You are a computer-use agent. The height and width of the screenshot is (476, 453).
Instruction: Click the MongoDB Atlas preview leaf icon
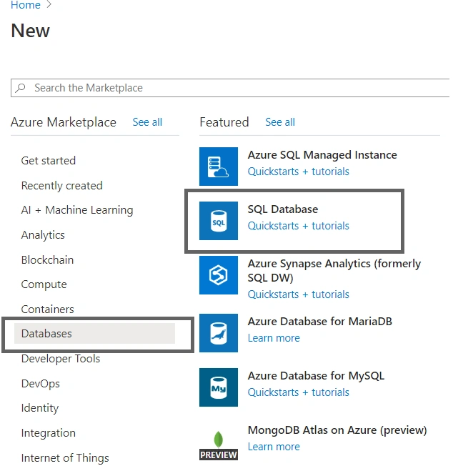point(219,445)
